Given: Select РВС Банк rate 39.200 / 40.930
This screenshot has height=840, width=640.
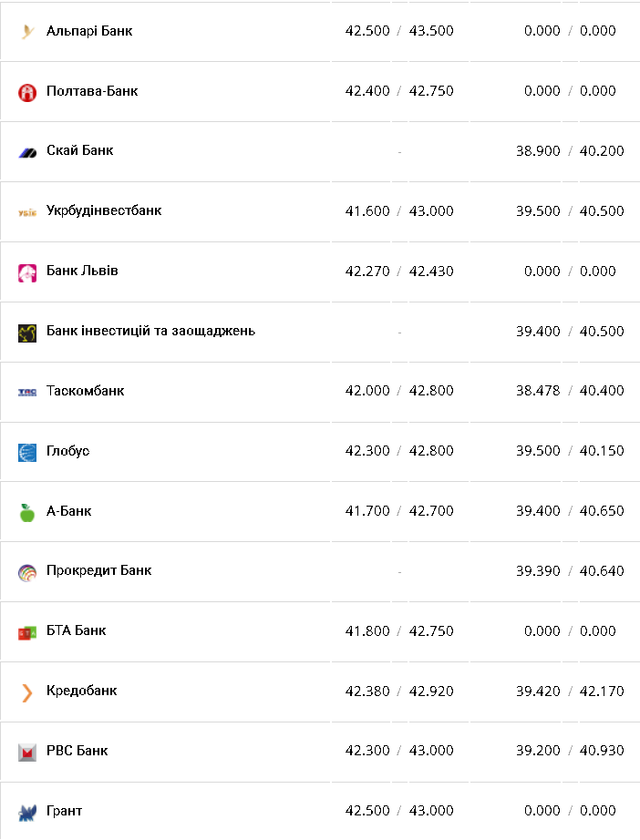Looking at the screenshot, I should [x=570, y=751].
